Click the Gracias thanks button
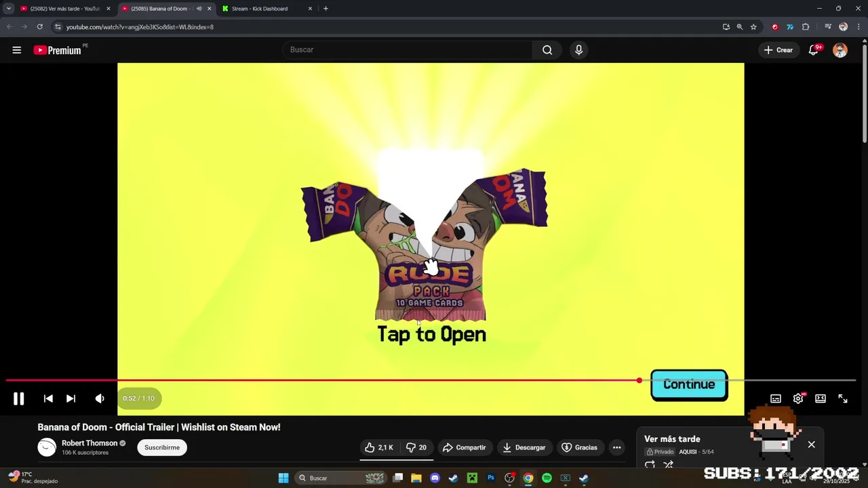Image resolution: width=868 pixels, height=488 pixels. click(580, 447)
